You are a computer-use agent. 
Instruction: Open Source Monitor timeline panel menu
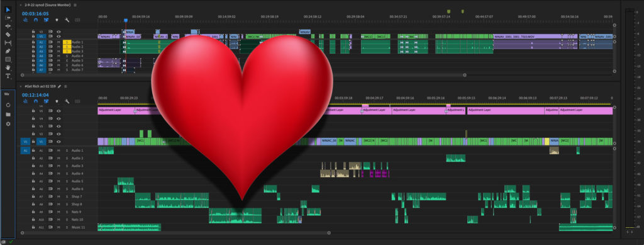coord(75,5)
